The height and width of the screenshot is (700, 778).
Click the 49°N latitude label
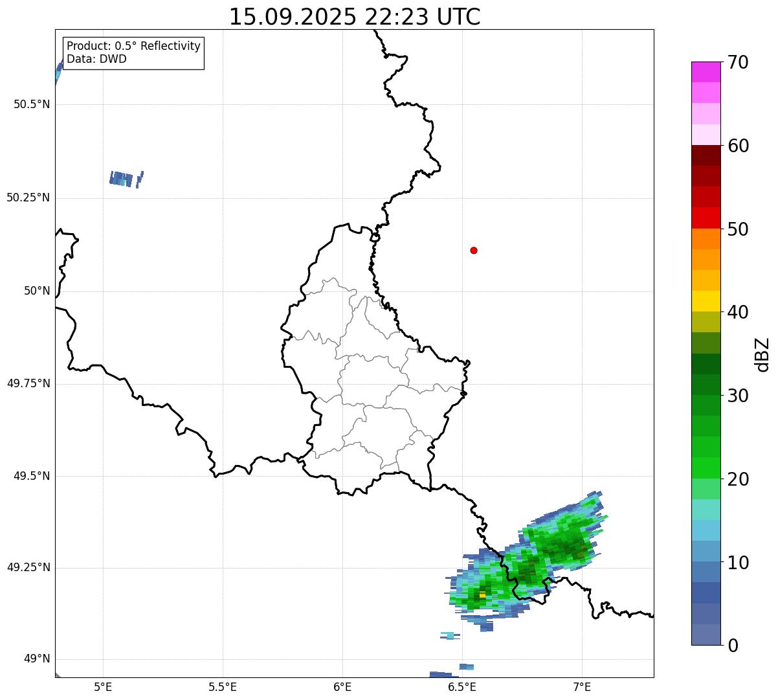[x=37, y=659]
